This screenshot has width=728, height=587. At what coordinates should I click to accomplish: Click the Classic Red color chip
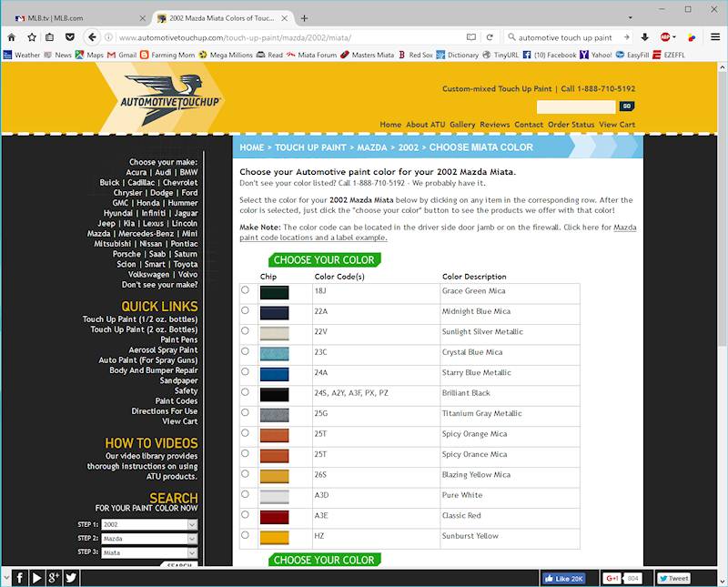[275, 517]
